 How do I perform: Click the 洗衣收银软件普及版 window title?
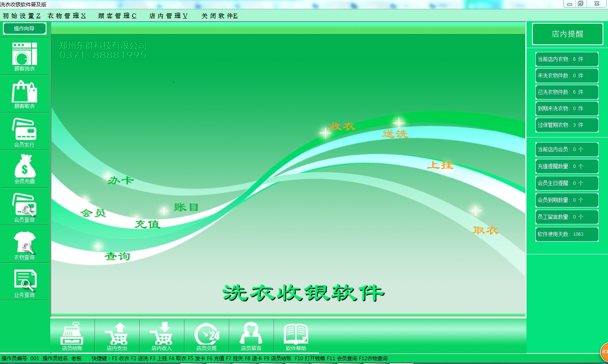click(x=23, y=4)
